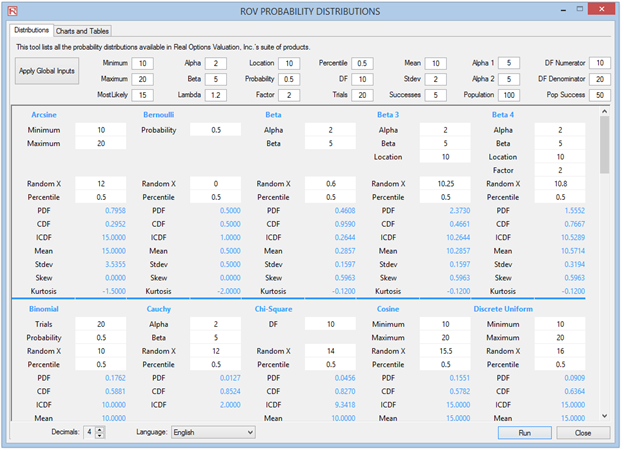Click the Beta 4 Factor field
The image size is (624, 452).
560,170
